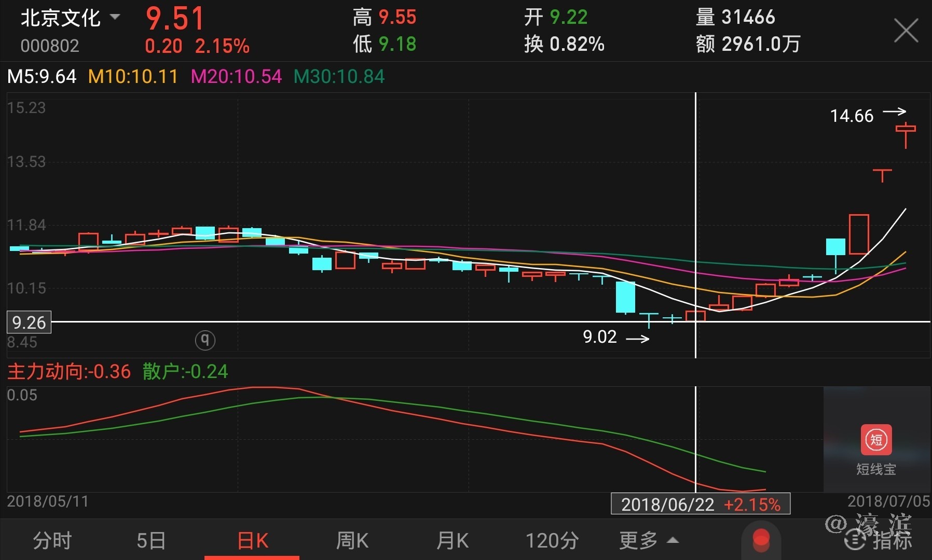Tap the 主力动向 indicator title

[x=69, y=371]
